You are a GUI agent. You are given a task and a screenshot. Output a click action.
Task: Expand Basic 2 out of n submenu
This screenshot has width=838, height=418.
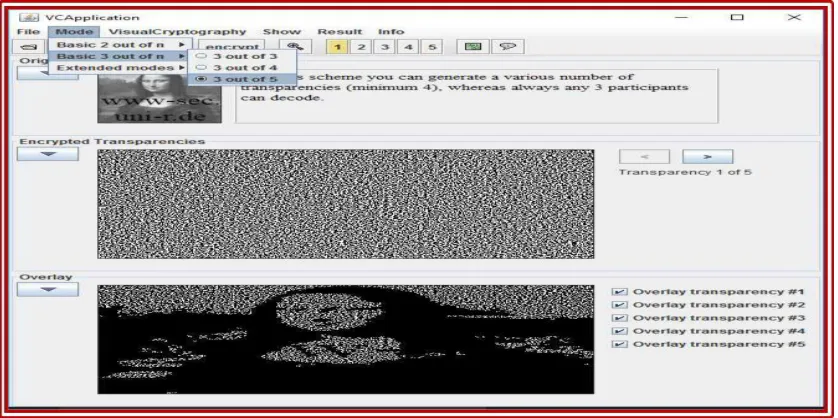(120, 45)
